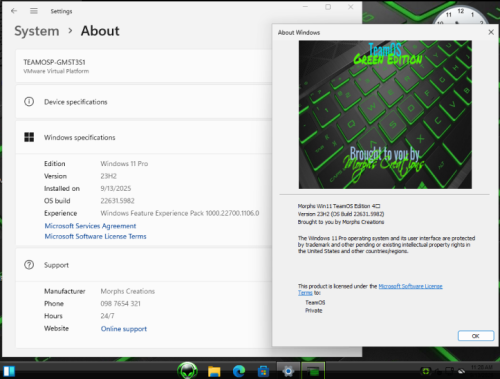Collapse the Support section
500x379 pixels.
click(143, 265)
